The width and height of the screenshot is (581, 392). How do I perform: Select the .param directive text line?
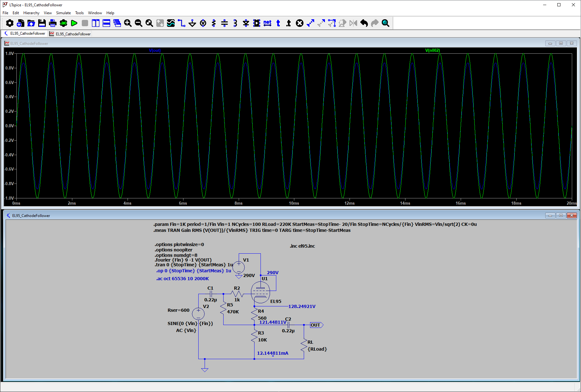click(x=315, y=224)
